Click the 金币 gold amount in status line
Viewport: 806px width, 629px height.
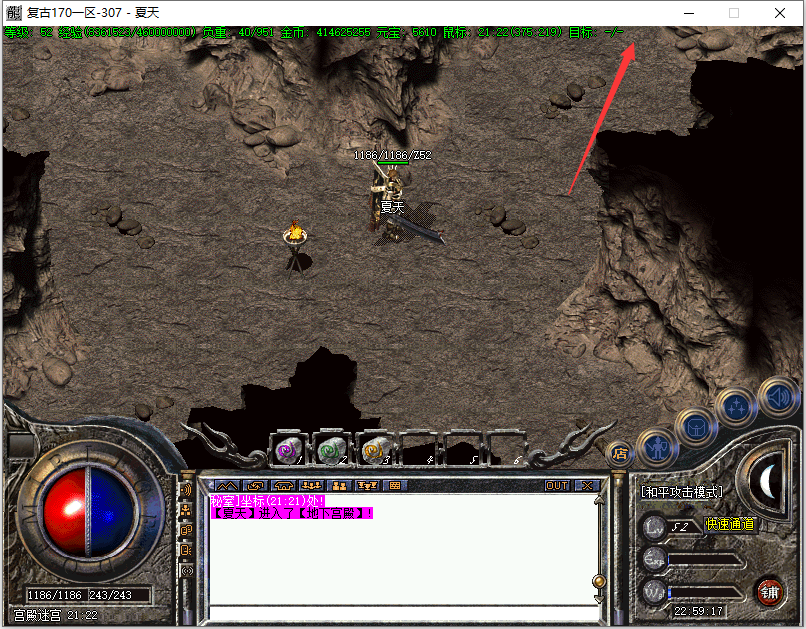[x=325, y=32]
